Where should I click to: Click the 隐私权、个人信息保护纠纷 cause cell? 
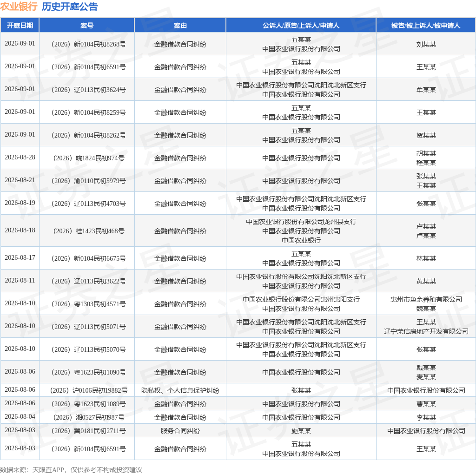[x=180, y=390]
